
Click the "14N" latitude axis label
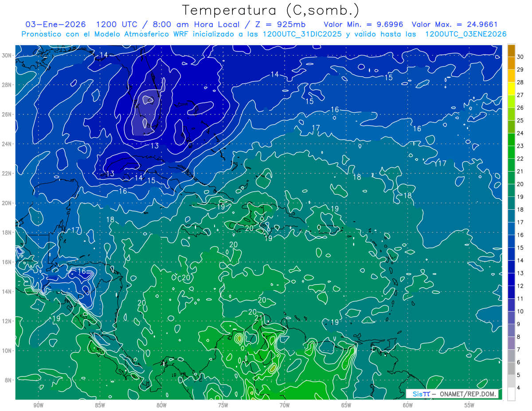(x=8, y=292)
